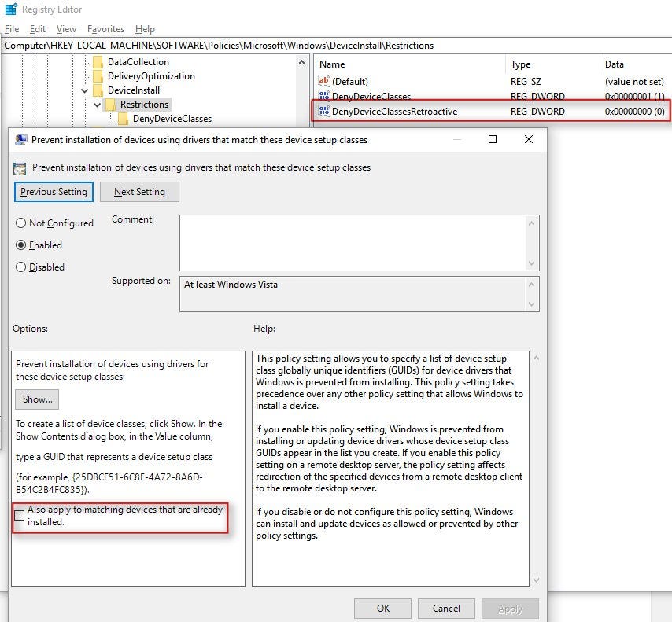Viewport: 672px width, 622px height.
Task: Click the Show... button
Action: click(x=37, y=399)
